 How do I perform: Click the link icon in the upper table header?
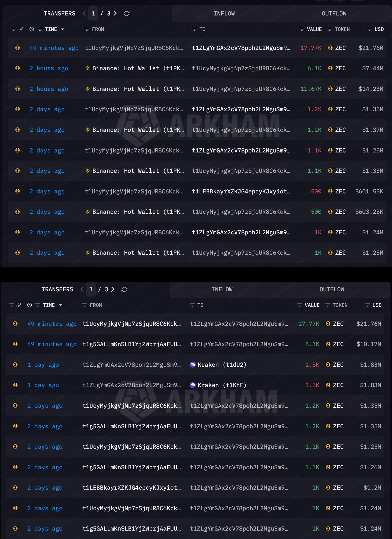click(x=21, y=29)
